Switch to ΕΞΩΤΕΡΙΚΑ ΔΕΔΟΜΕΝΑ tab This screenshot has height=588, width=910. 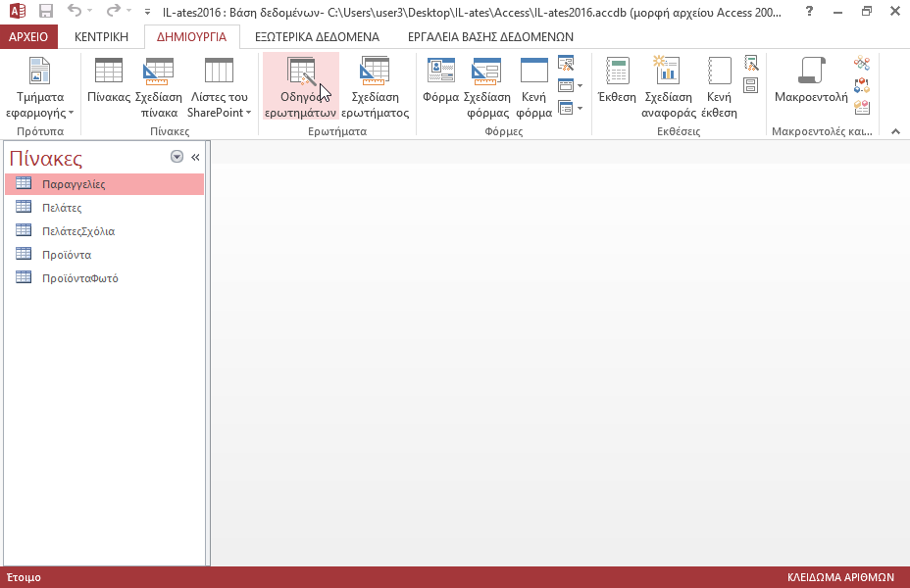coord(317,37)
